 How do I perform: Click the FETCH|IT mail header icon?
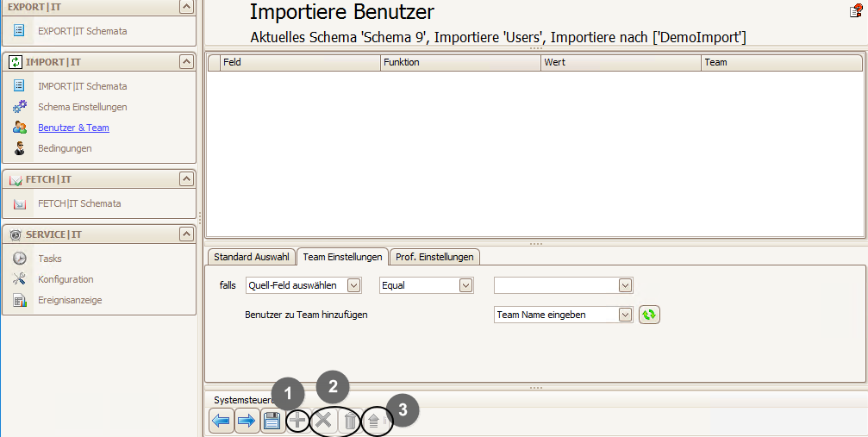[x=16, y=180]
